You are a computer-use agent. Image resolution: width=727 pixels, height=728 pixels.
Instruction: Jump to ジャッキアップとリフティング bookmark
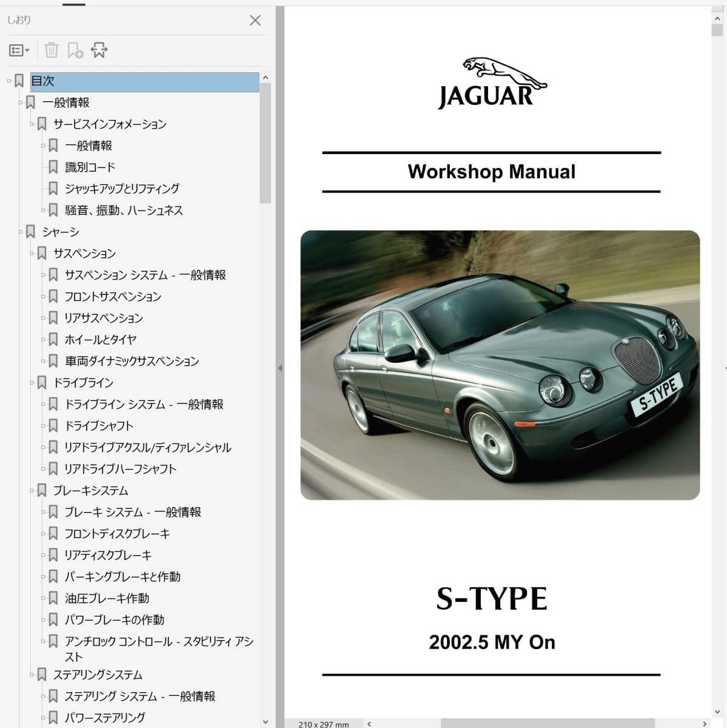(x=122, y=189)
